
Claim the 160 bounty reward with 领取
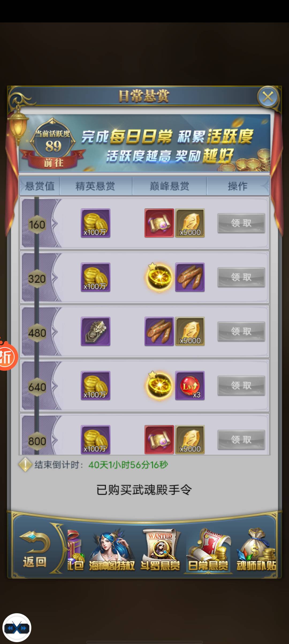(241, 223)
